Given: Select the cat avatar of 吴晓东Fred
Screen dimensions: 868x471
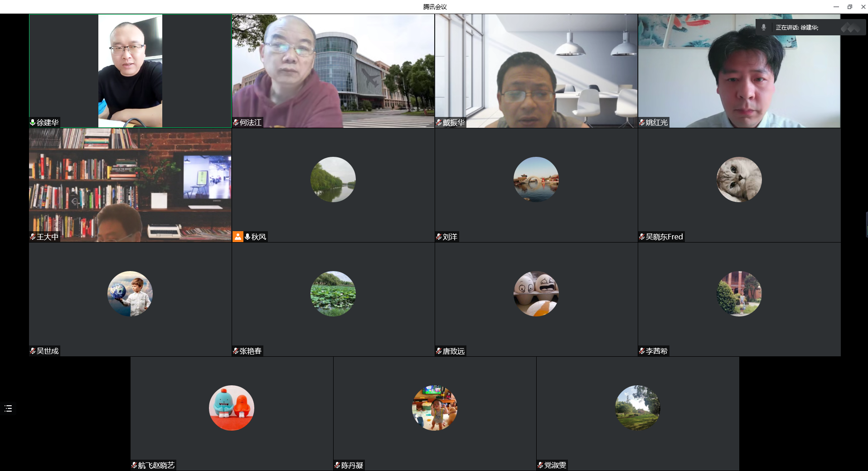Looking at the screenshot, I should pos(739,180).
